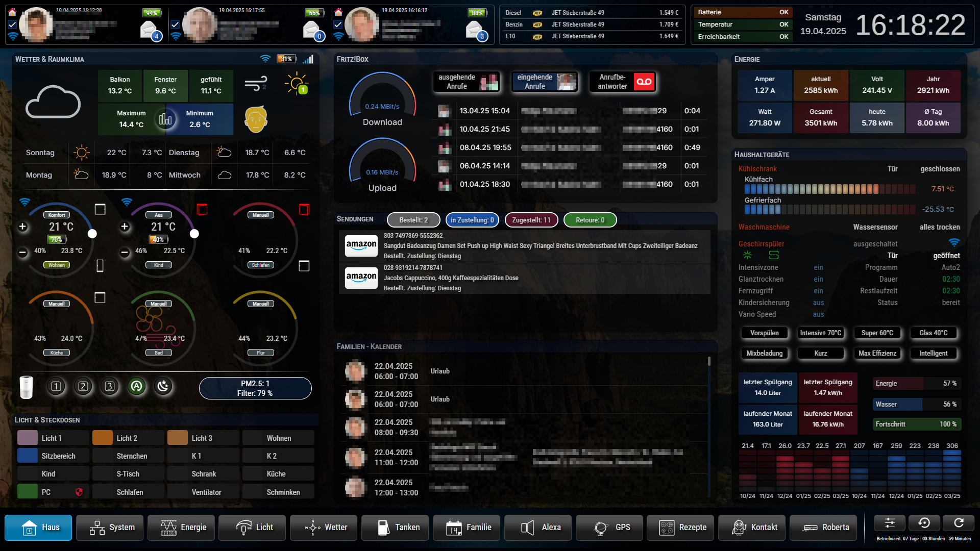Open the Manuell mode selector for Küche

coord(57,304)
